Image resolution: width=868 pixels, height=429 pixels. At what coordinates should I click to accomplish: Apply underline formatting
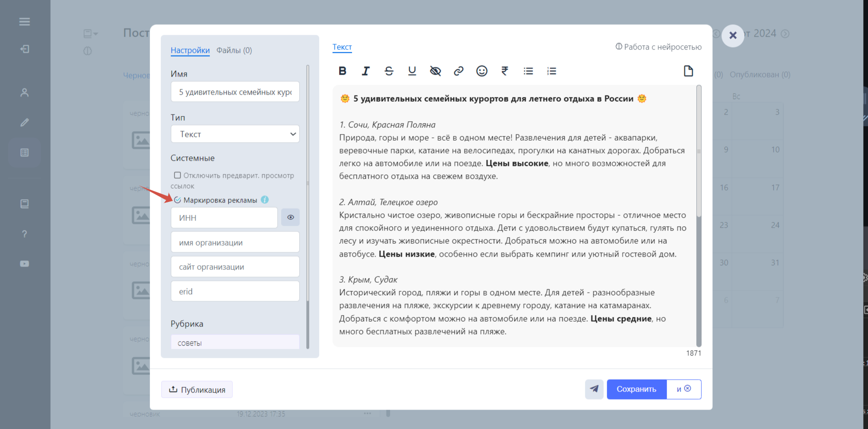(x=412, y=71)
